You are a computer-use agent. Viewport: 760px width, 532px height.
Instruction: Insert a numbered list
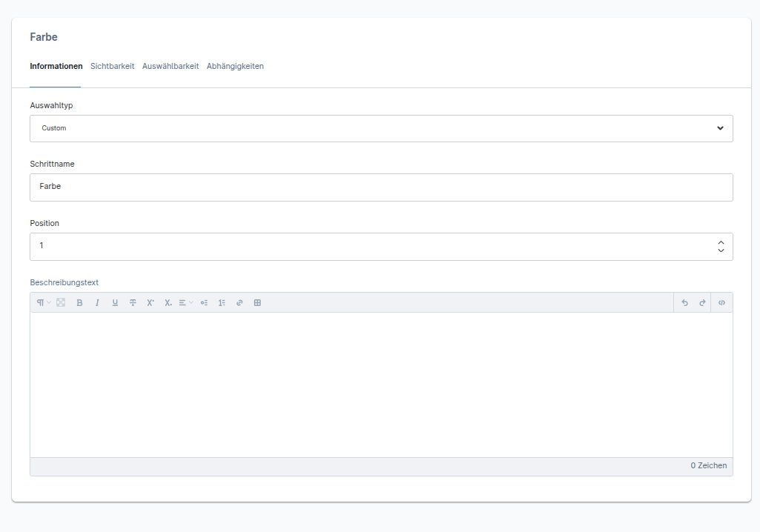[x=221, y=302]
